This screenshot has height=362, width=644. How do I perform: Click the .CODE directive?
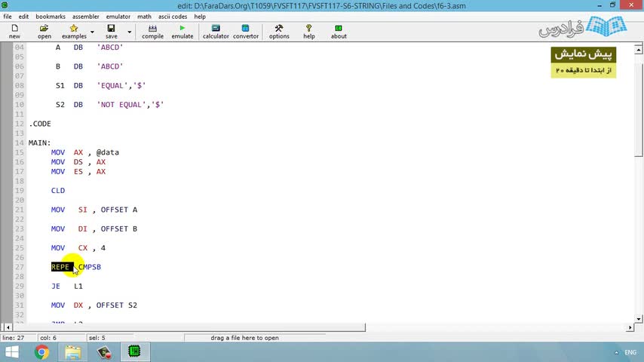click(40, 124)
